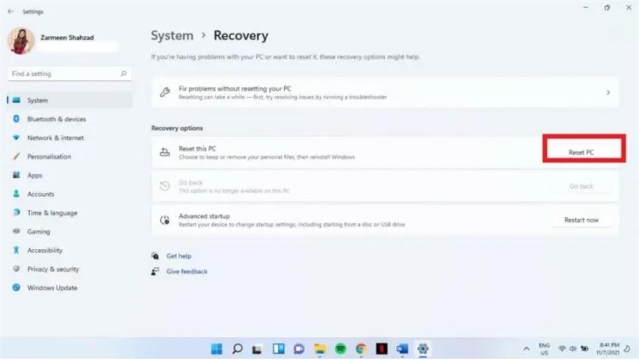Switch to Microsoft Word on the taskbar
The height and width of the screenshot is (364, 639).
[402, 349]
